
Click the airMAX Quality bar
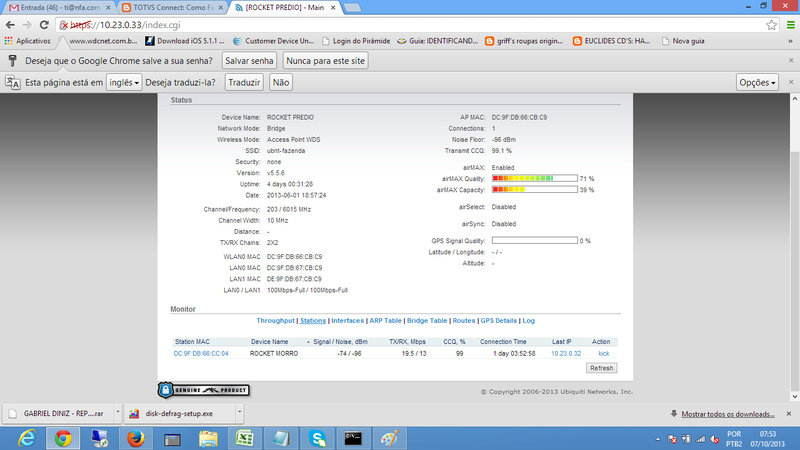(x=534, y=178)
